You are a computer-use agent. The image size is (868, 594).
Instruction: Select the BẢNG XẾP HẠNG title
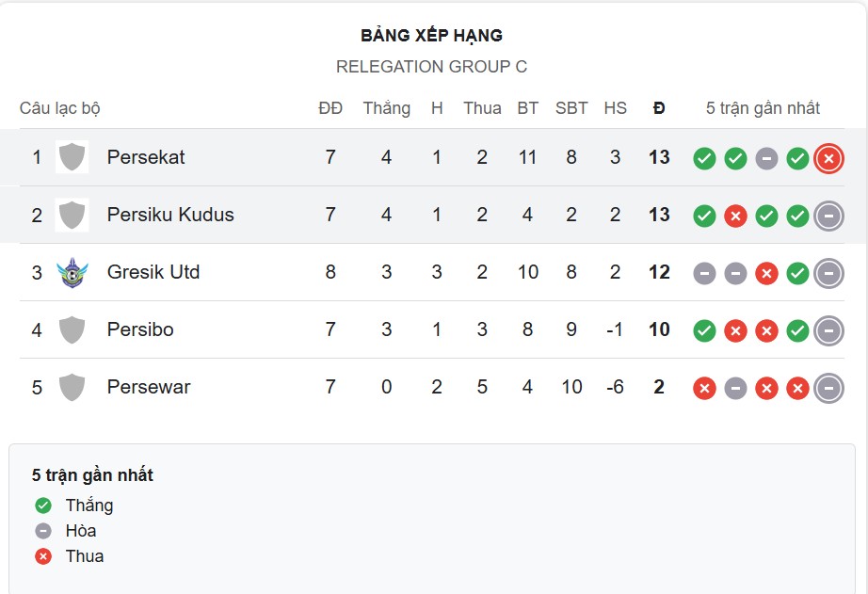pos(431,35)
